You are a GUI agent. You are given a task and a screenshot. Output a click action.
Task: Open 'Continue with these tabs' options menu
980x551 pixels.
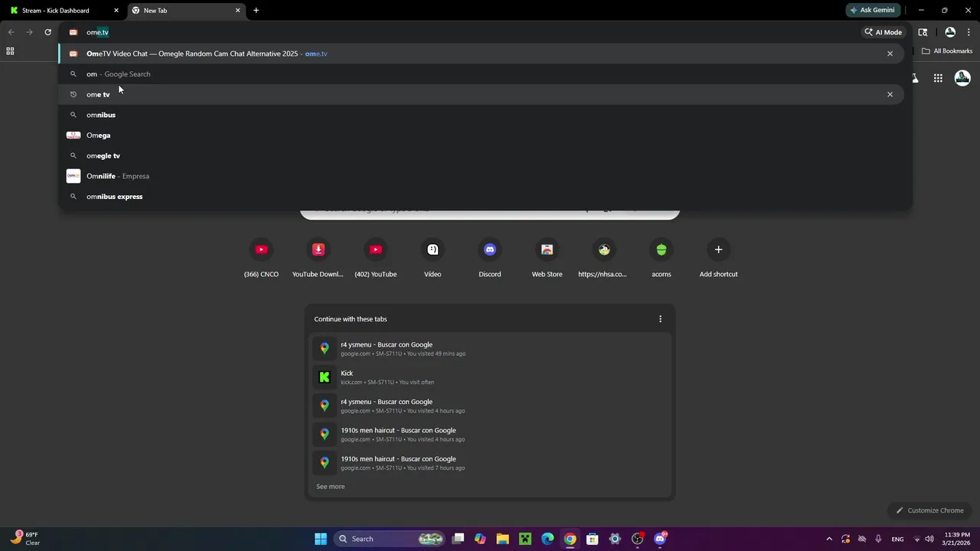pyautogui.click(x=660, y=319)
